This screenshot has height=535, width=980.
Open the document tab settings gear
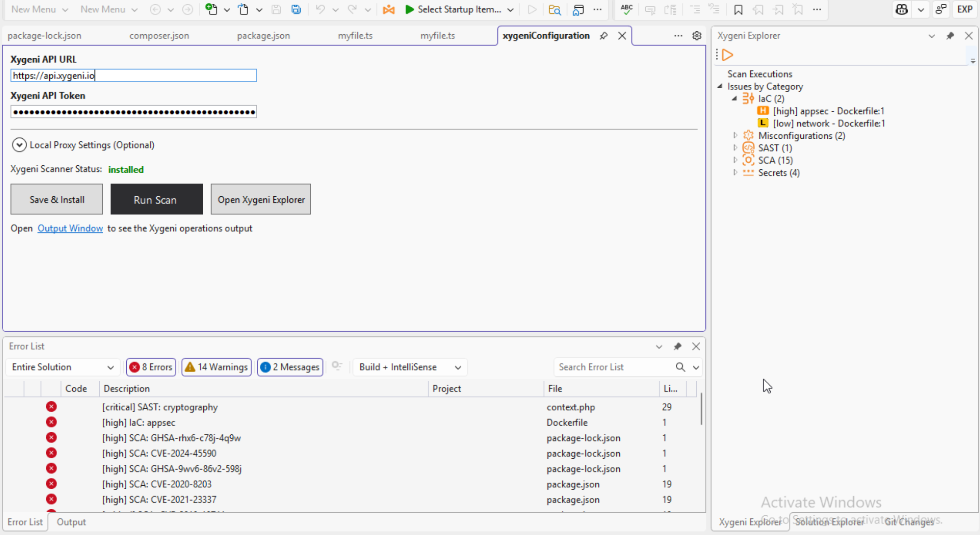click(x=697, y=36)
